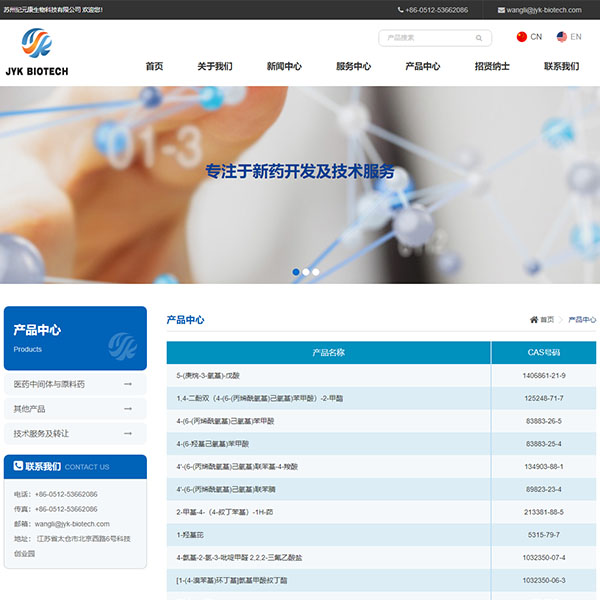Click the phone number icon in header
The width and height of the screenshot is (600, 600).
coord(400,10)
